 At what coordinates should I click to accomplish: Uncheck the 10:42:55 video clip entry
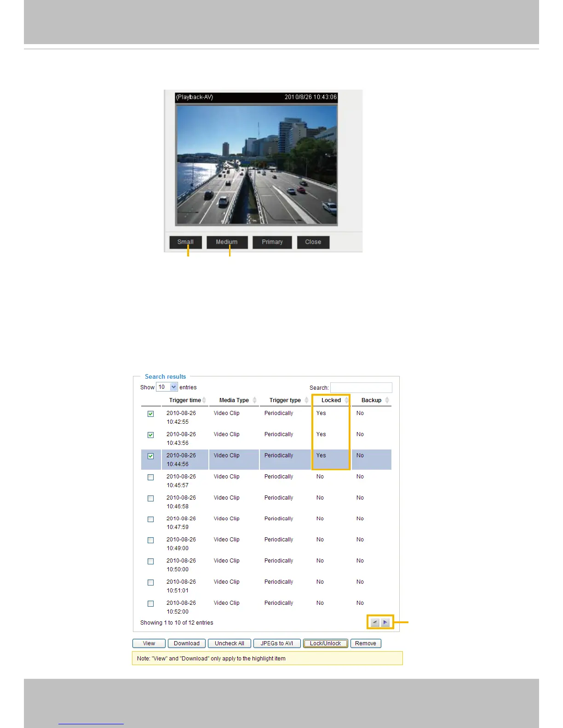(x=150, y=414)
